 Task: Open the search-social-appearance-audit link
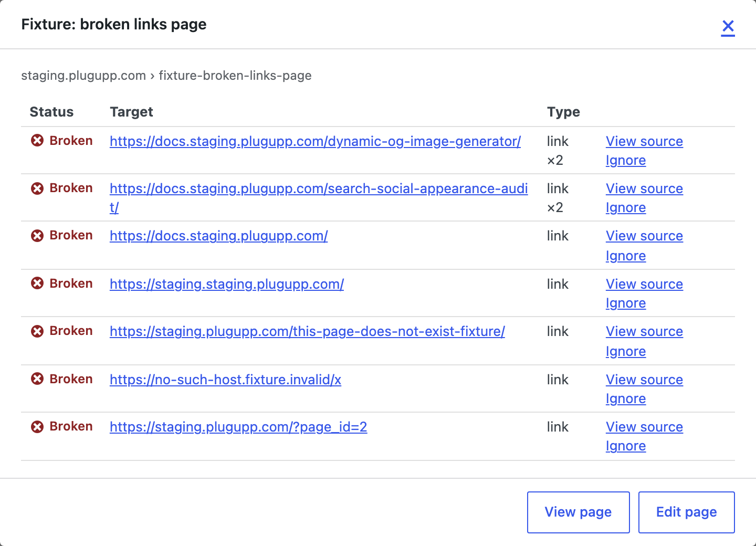coord(319,198)
